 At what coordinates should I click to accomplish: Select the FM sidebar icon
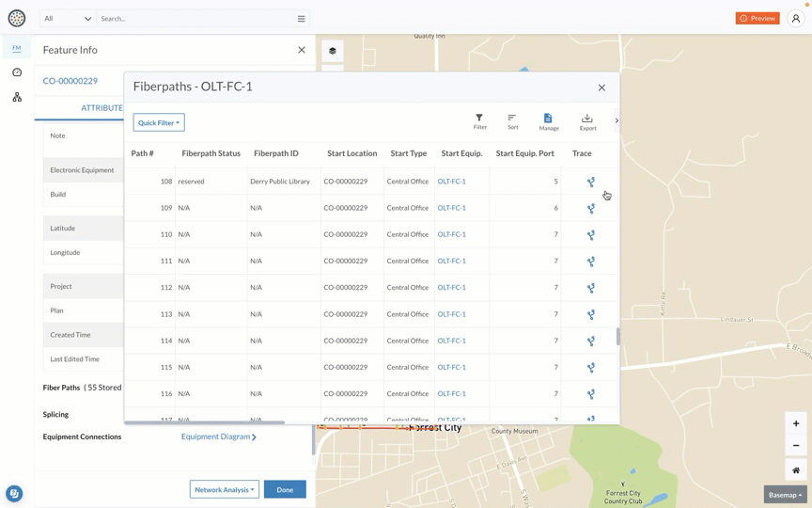17,48
